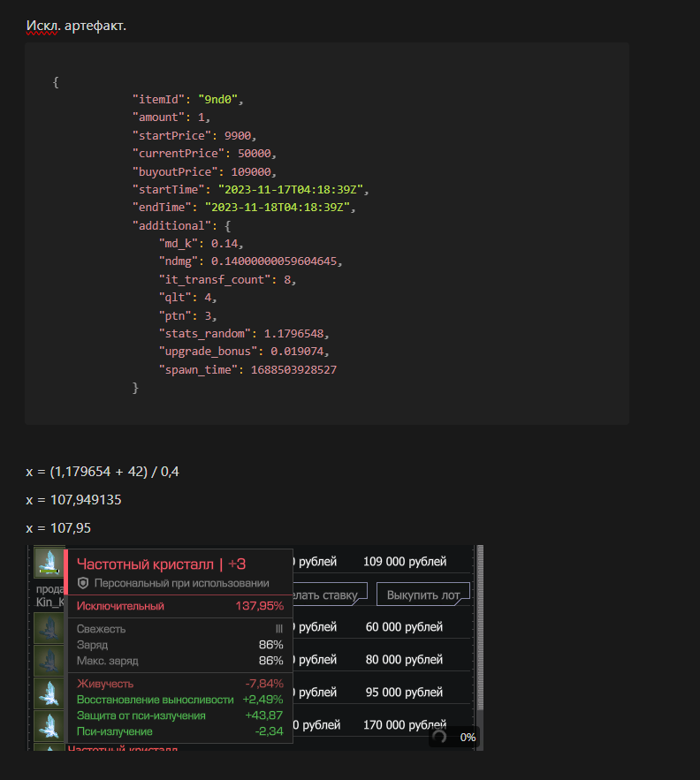Click the auction list vertical scrollbar
Viewport: 700px width, 780px height.
480,627
